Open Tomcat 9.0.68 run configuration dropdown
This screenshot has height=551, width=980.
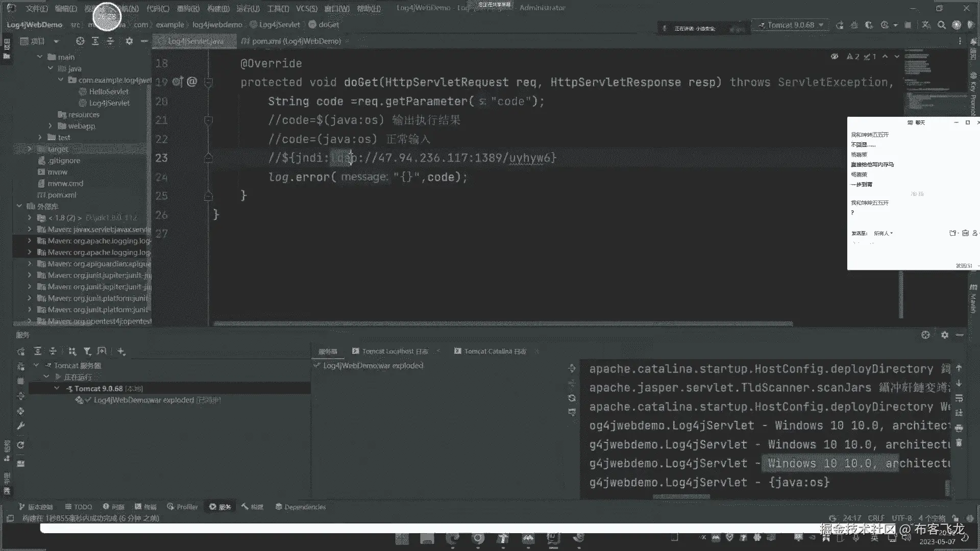[x=791, y=25]
